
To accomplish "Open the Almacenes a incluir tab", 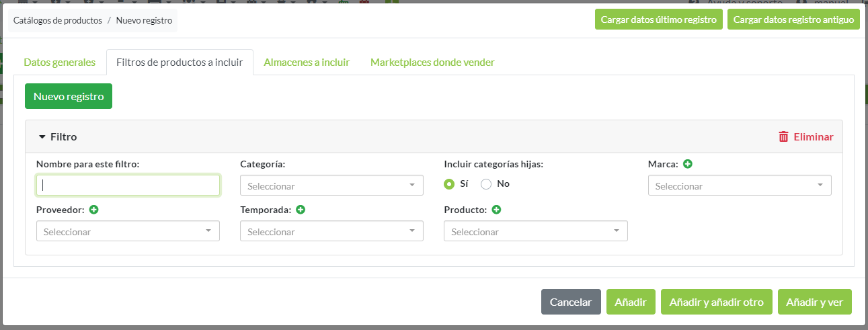I will click(x=307, y=63).
